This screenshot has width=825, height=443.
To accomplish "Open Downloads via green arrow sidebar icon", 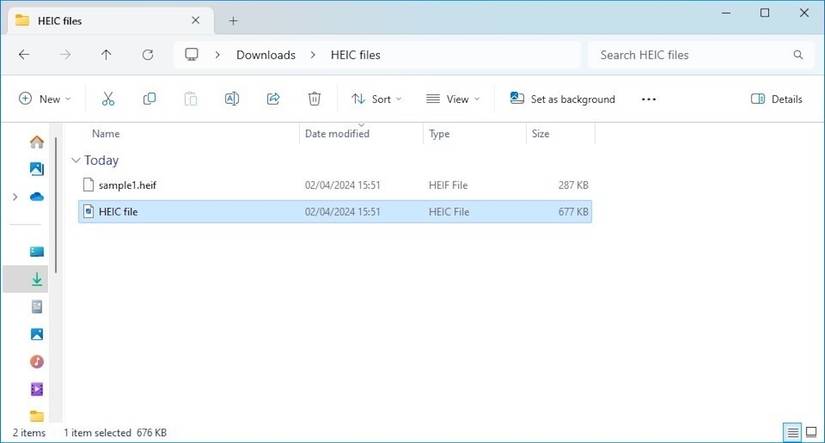I will click(37, 280).
